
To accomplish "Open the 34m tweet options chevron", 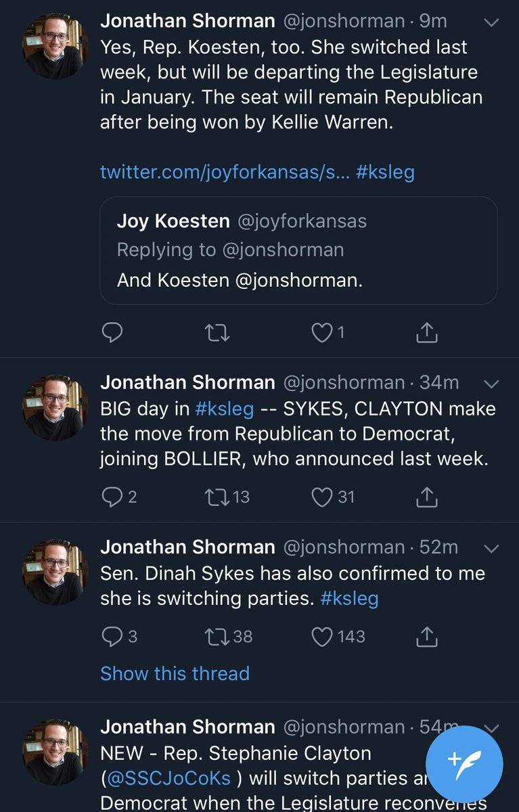I will [x=492, y=384].
